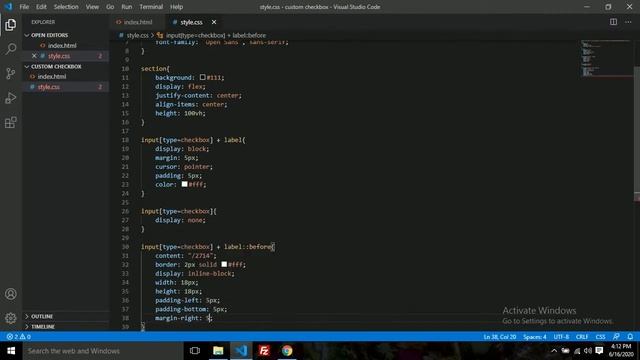Open the Run menu
This screenshot has width=640, height=360.
[127, 7]
